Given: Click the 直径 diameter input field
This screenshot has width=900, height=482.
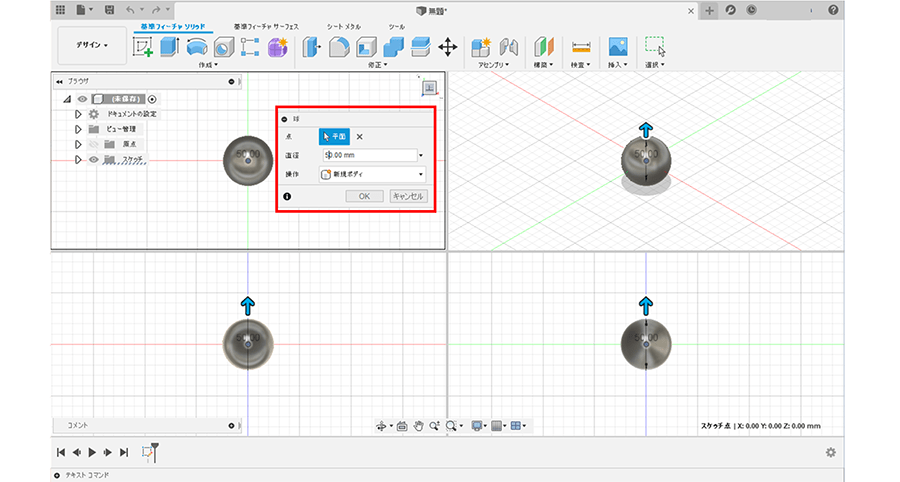Looking at the screenshot, I should (x=368, y=155).
